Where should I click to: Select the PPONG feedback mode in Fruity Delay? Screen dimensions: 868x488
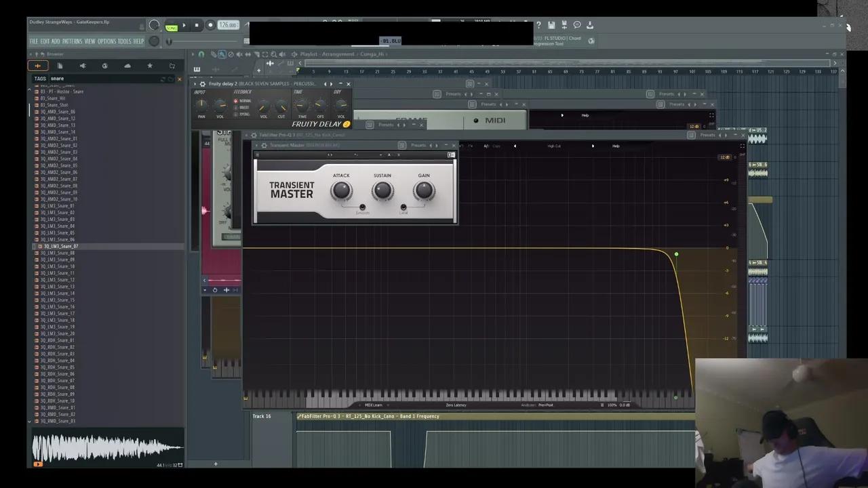coord(236,113)
